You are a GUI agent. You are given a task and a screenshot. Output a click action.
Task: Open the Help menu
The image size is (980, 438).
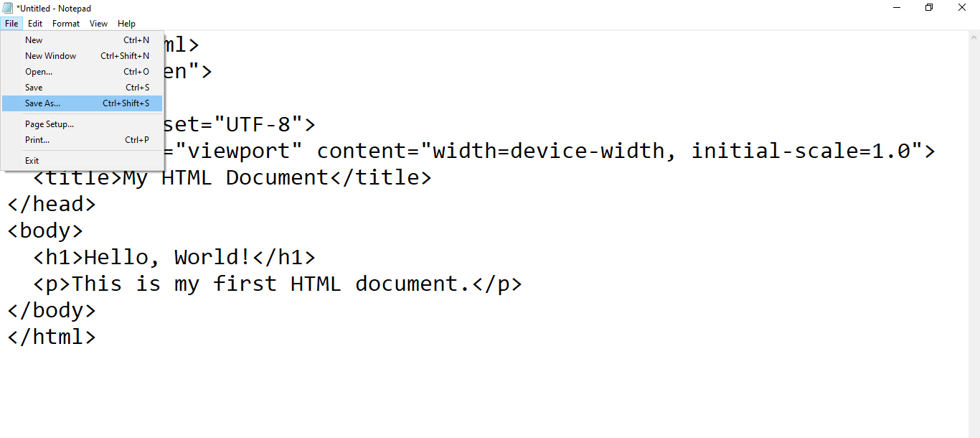126,24
